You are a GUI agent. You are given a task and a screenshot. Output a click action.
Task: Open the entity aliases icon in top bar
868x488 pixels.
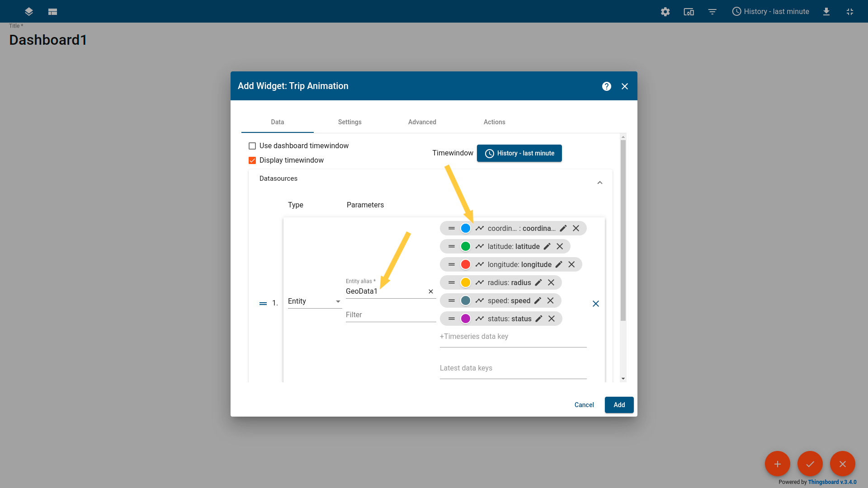click(x=689, y=12)
